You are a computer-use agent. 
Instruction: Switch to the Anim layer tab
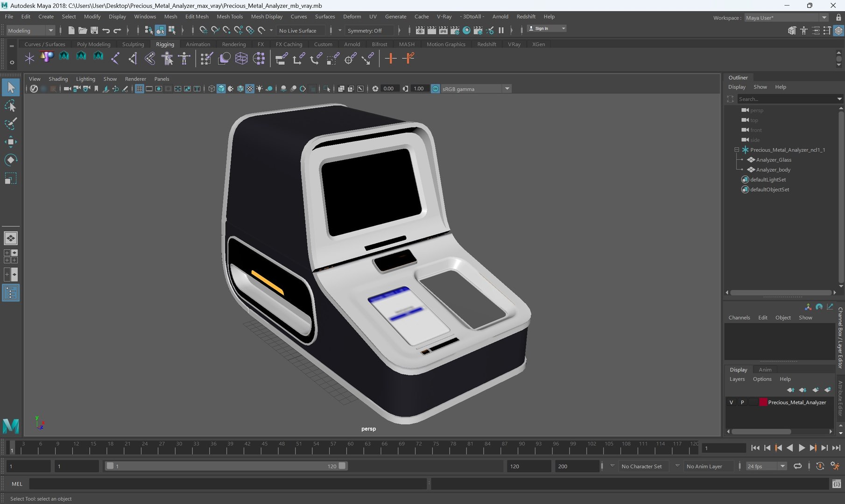[x=765, y=370]
